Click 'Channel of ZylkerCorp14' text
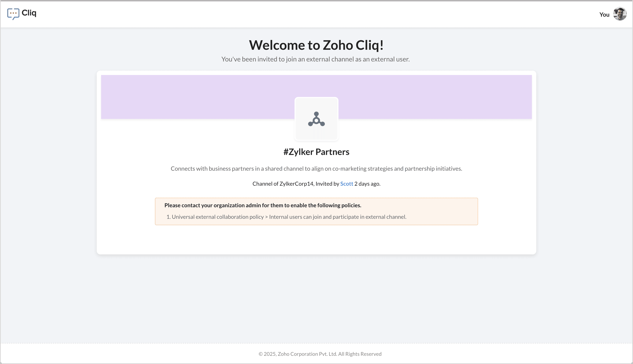 click(x=283, y=184)
